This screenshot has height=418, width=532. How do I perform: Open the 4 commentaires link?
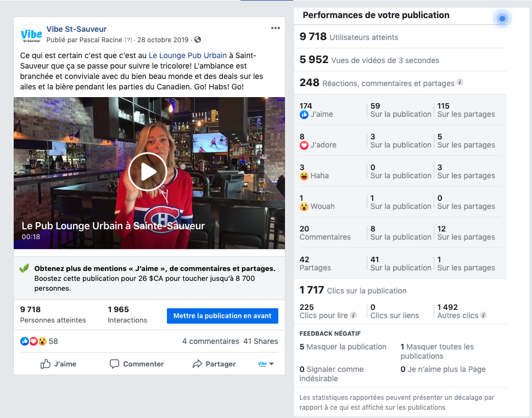coord(211,341)
